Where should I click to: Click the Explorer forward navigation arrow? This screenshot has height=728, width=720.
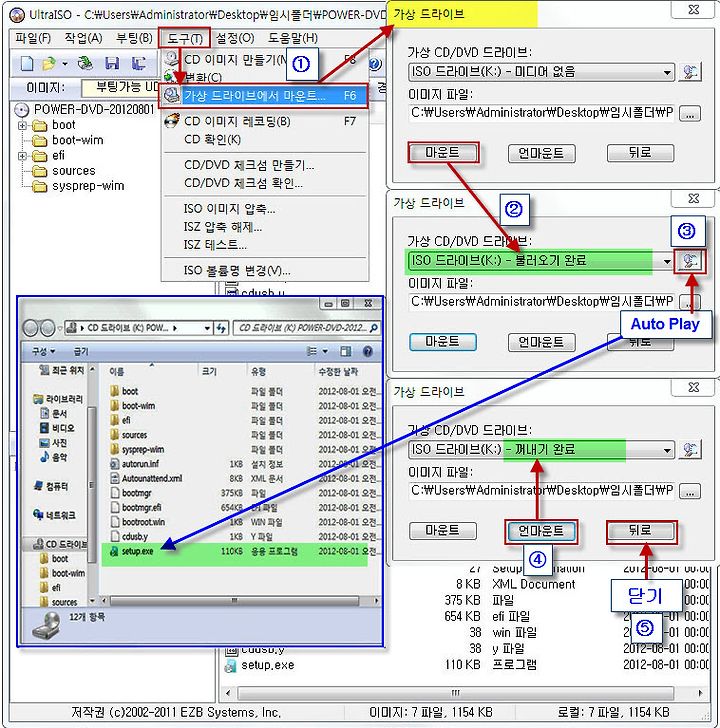(47, 328)
